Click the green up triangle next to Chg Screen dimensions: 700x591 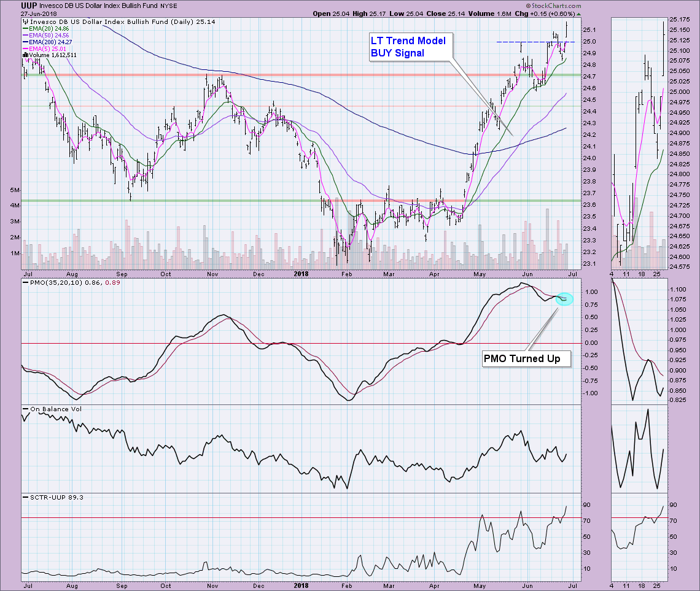pyautogui.click(x=578, y=14)
